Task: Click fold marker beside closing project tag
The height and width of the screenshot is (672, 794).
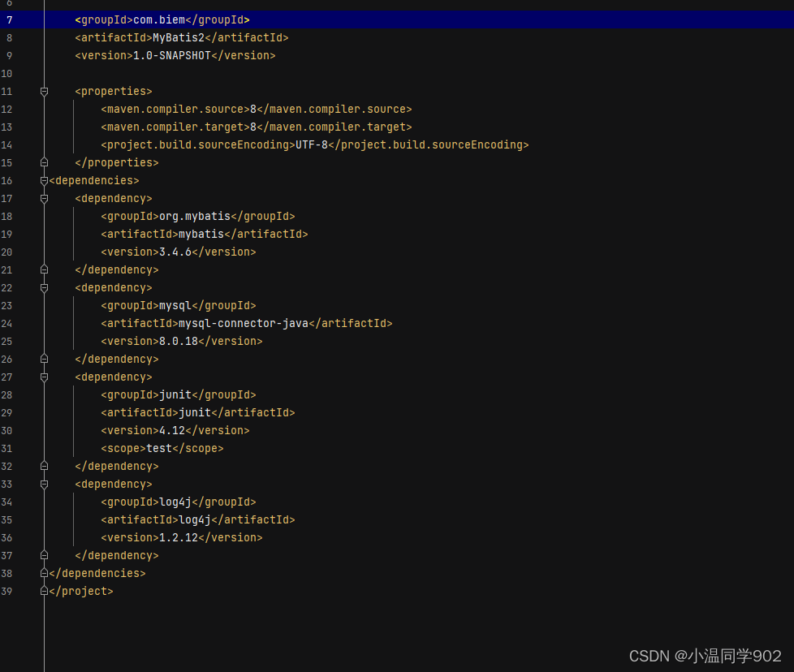Action: pos(44,591)
